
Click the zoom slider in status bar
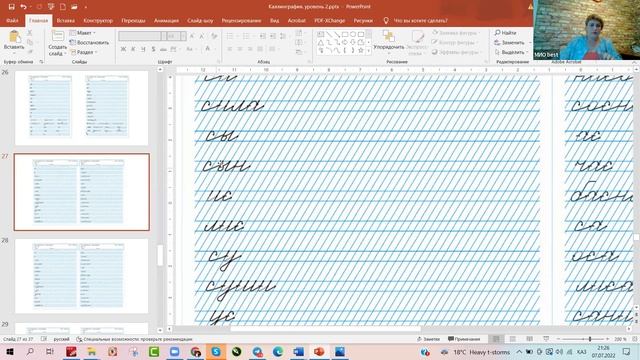click(584, 339)
